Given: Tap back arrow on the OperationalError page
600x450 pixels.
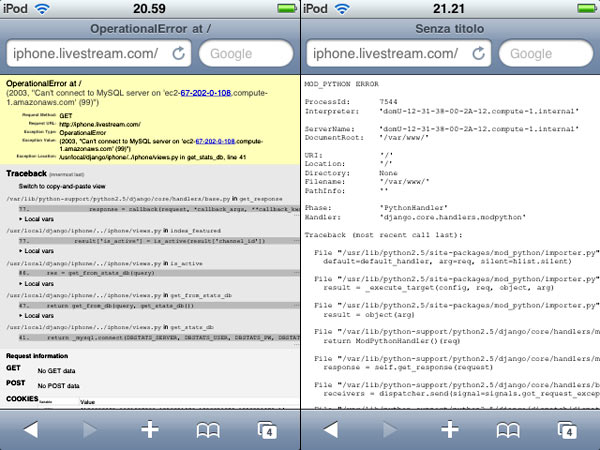Looking at the screenshot, I should click(31, 429).
